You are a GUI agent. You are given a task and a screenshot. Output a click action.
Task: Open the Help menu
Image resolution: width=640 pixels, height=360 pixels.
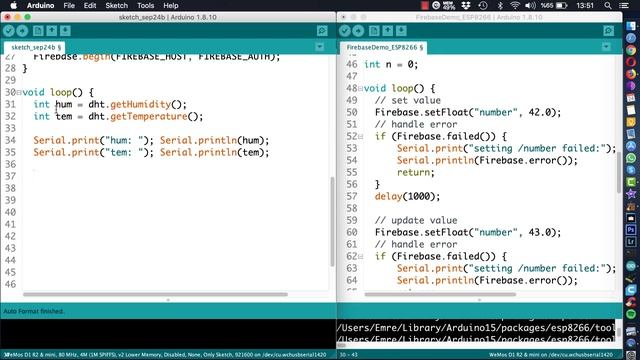pos(171,5)
